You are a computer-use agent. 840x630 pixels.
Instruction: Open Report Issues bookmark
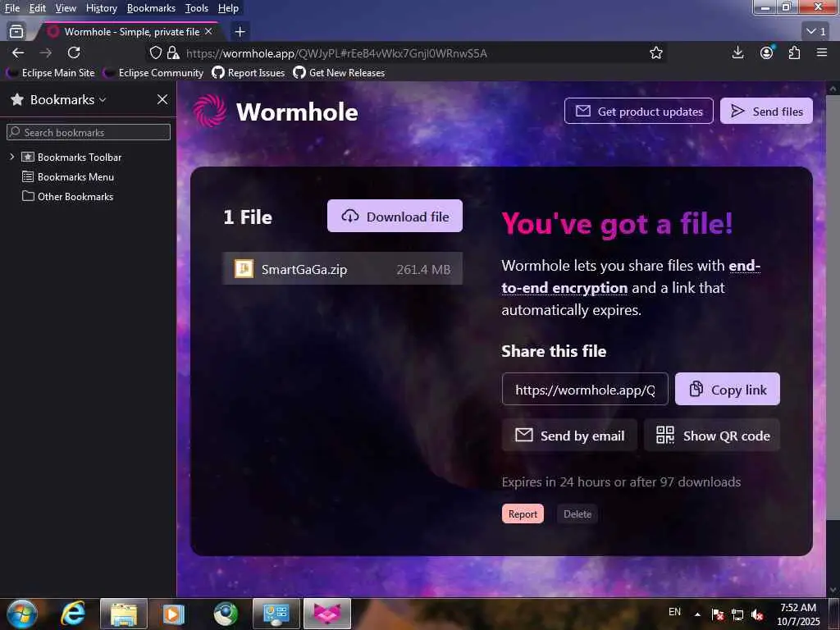coord(249,73)
